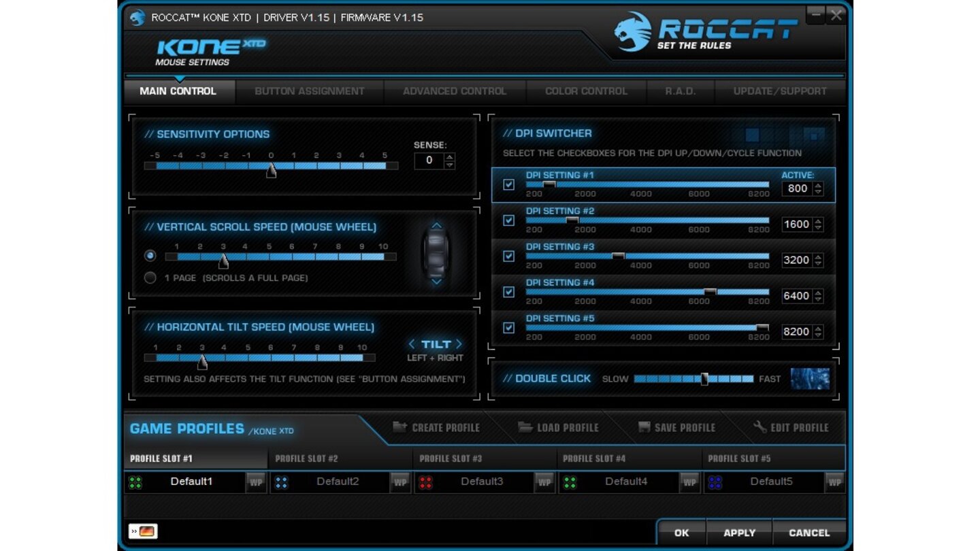Select Profile Slot #4 tab
Image resolution: width=980 pixels, height=551 pixels.
point(630,458)
